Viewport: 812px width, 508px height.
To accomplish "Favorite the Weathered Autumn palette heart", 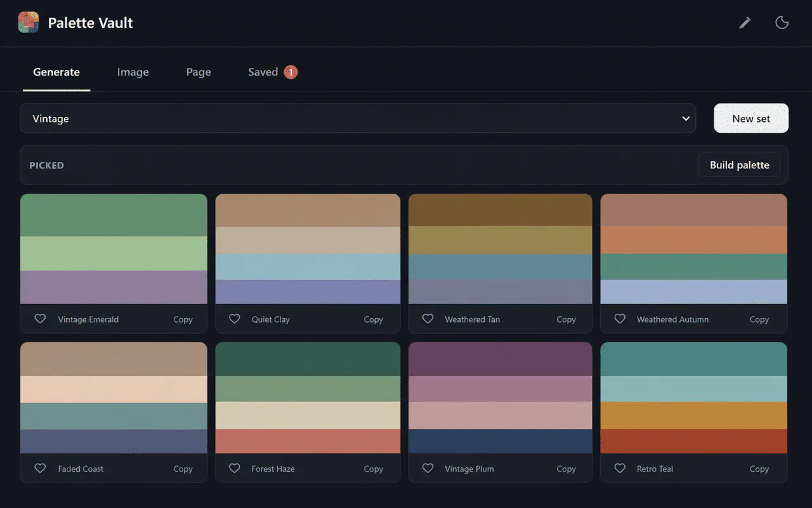I will pyautogui.click(x=620, y=319).
